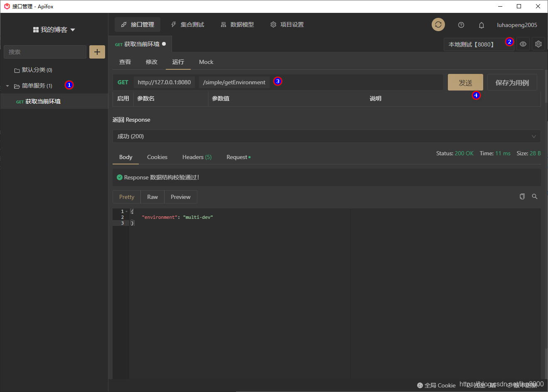Click the plus add button in sidebar
Image resolution: width=548 pixels, height=392 pixels.
click(97, 52)
